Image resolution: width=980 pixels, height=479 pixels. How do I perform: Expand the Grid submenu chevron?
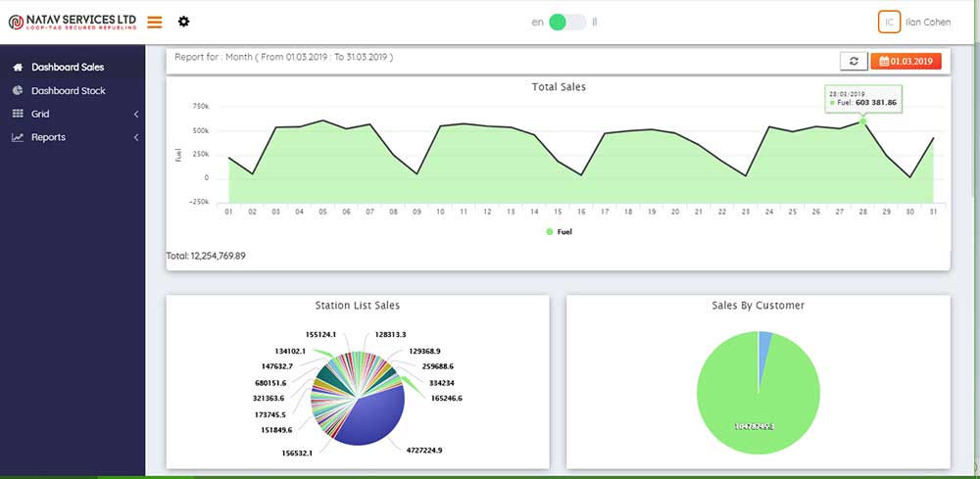point(135,115)
